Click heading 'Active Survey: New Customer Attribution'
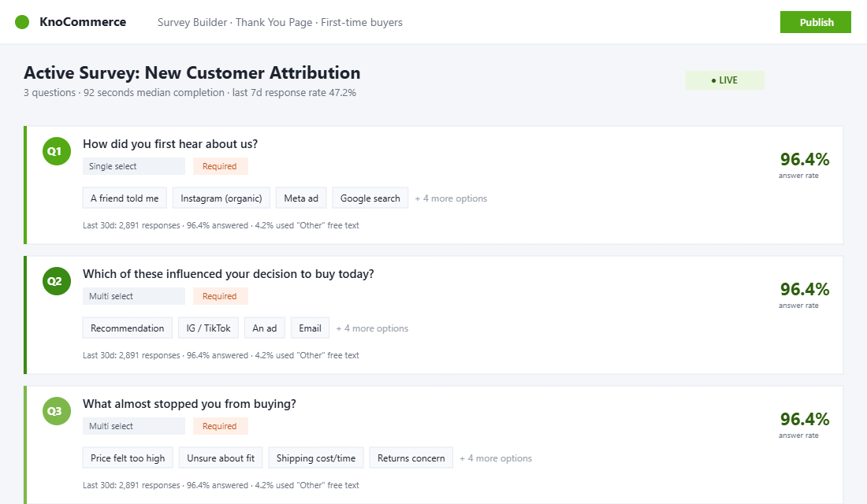The height and width of the screenshot is (504, 867). [192, 73]
